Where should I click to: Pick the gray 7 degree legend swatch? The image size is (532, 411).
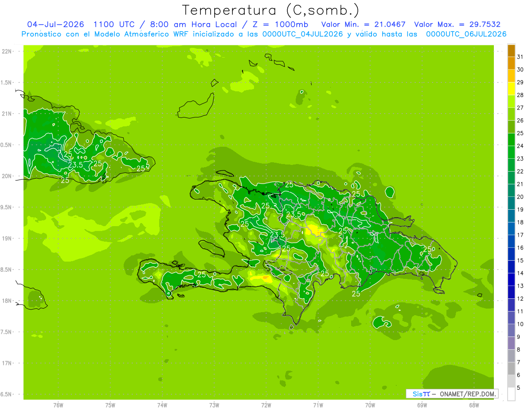pos(511,356)
